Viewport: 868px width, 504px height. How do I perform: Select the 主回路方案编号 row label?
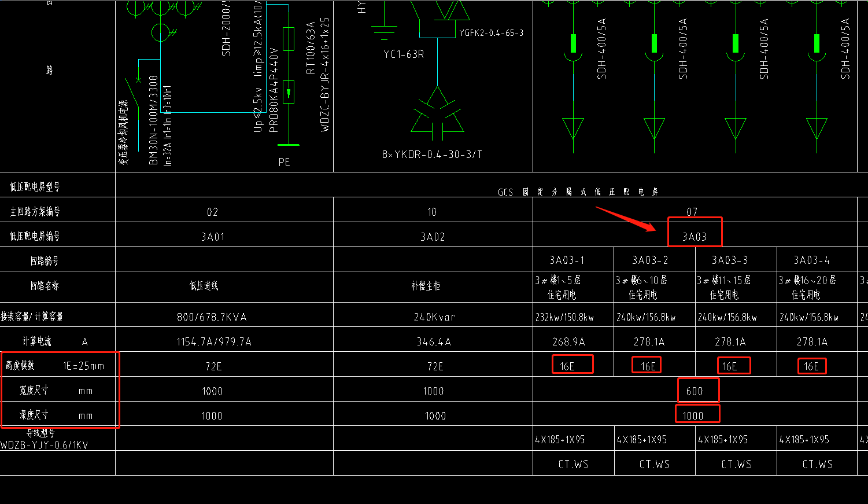pyautogui.click(x=34, y=212)
